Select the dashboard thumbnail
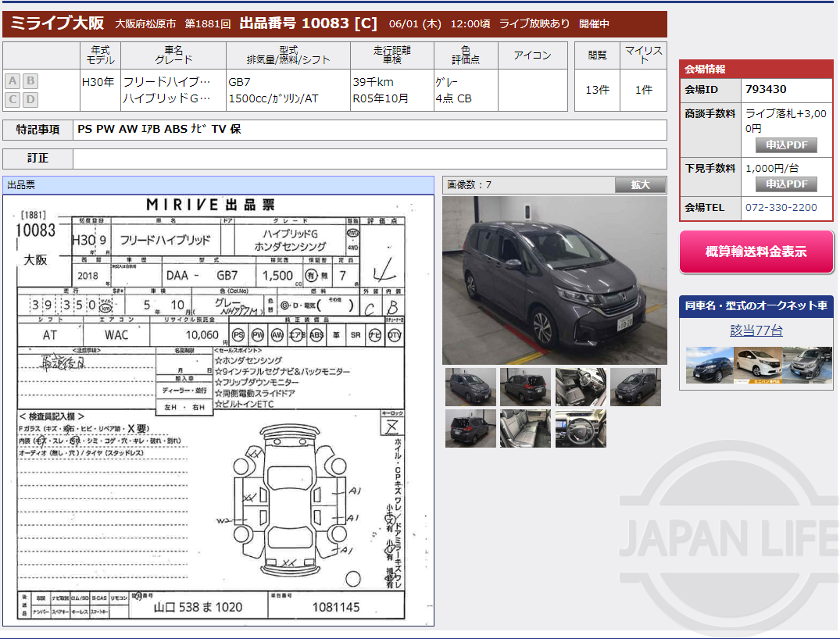The width and height of the screenshot is (840, 639). click(580, 428)
